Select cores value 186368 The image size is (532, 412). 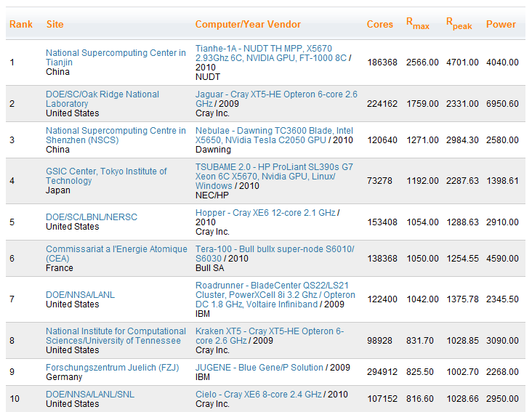coord(382,62)
